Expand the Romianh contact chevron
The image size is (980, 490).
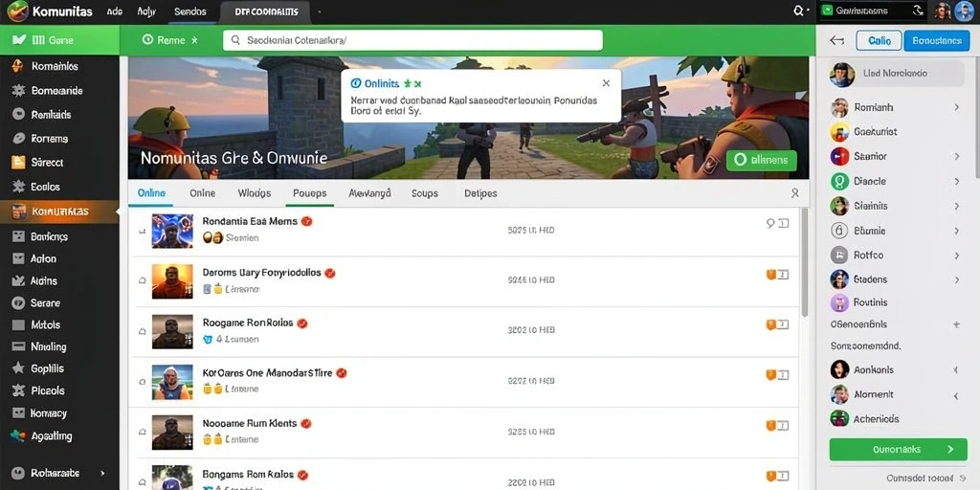(956, 107)
